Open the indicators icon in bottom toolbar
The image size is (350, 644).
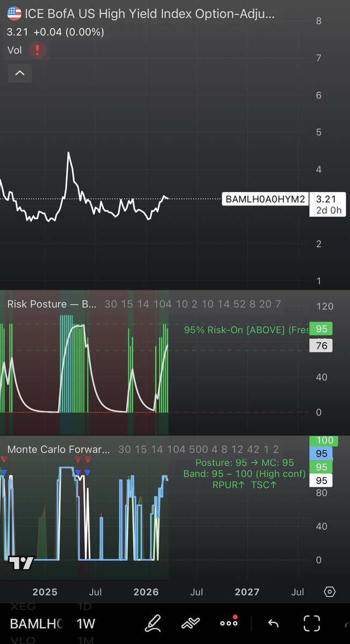tap(190, 623)
